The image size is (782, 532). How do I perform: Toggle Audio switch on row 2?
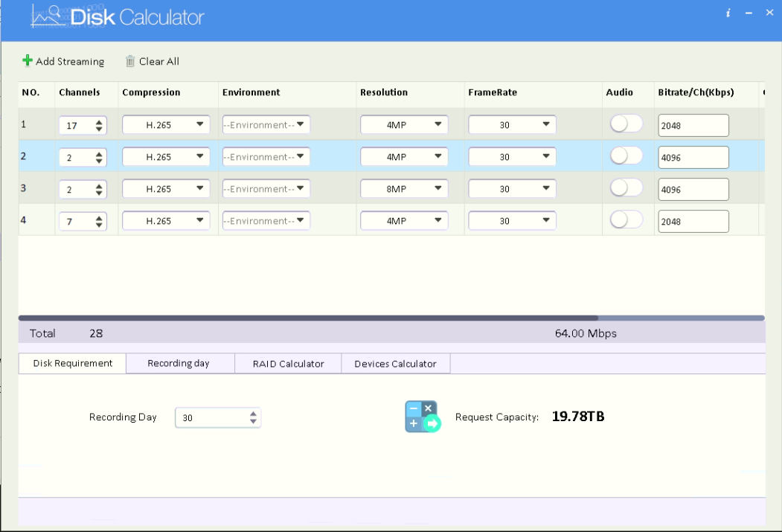(626, 156)
